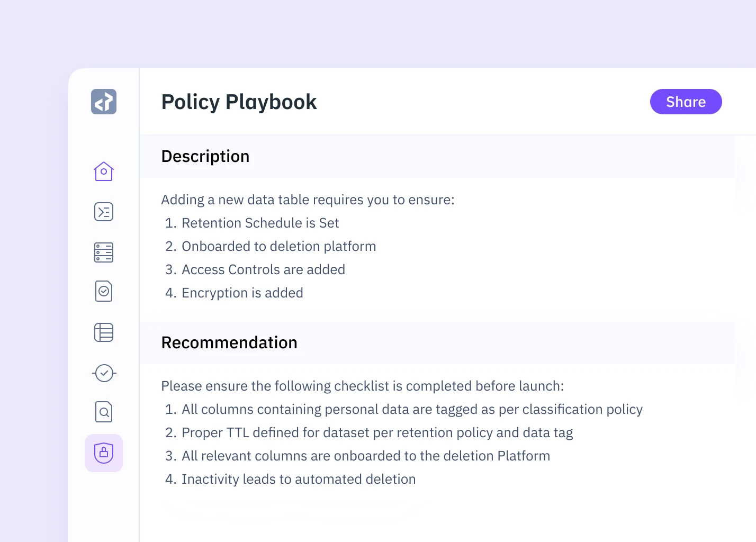Click "Onboarded to deletion platform" item

point(278,247)
